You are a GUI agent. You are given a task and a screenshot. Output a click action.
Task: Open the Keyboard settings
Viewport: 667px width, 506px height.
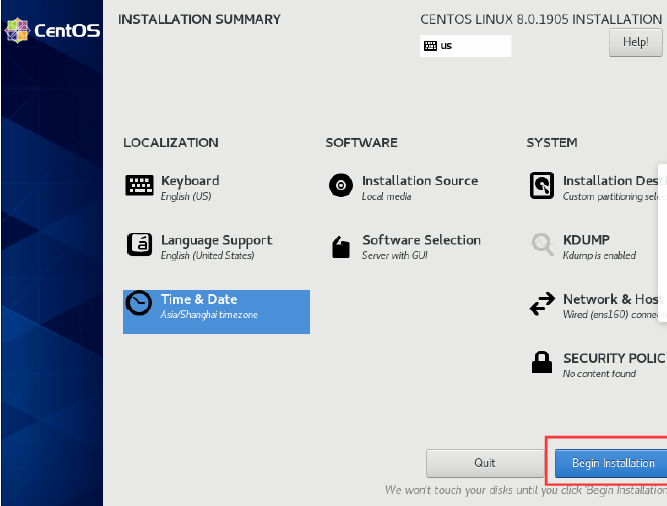[173, 187]
